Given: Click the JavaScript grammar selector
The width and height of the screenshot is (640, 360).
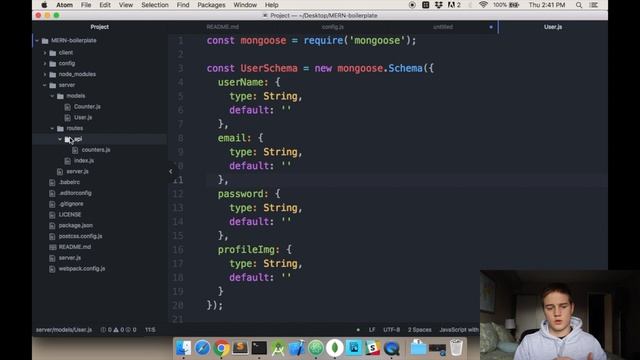Looking at the screenshot, I should (459, 329).
